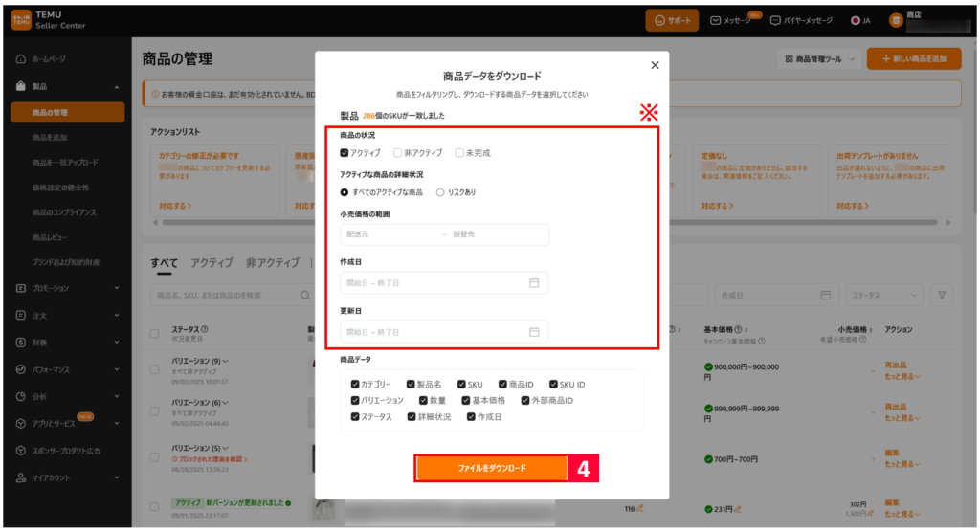The height and width of the screenshot is (532, 980).
Task: Click the サポート button
Action: click(x=672, y=21)
